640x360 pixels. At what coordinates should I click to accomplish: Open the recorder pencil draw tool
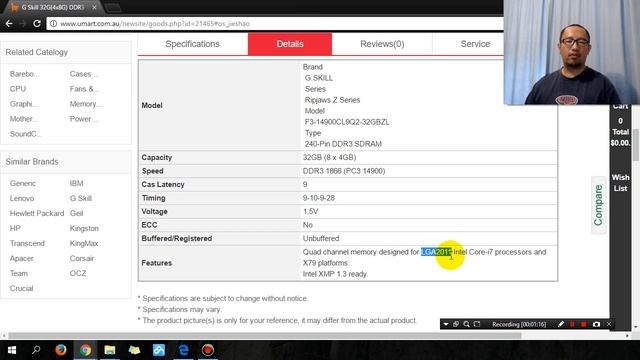(561, 324)
